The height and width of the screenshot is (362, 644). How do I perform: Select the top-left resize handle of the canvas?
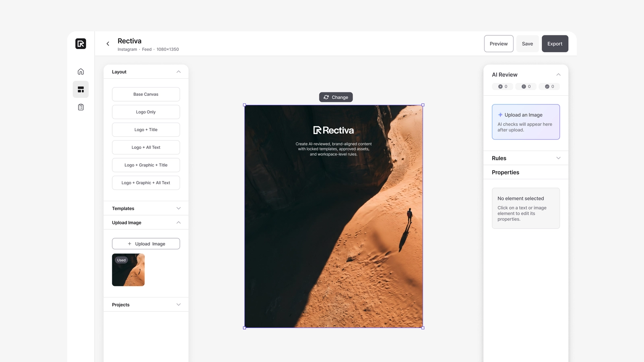(244, 105)
